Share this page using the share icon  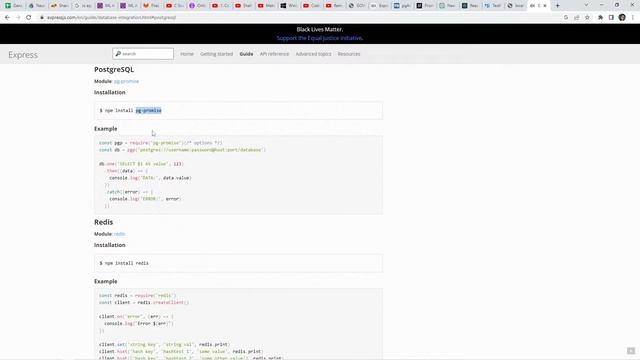[x=576, y=18]
